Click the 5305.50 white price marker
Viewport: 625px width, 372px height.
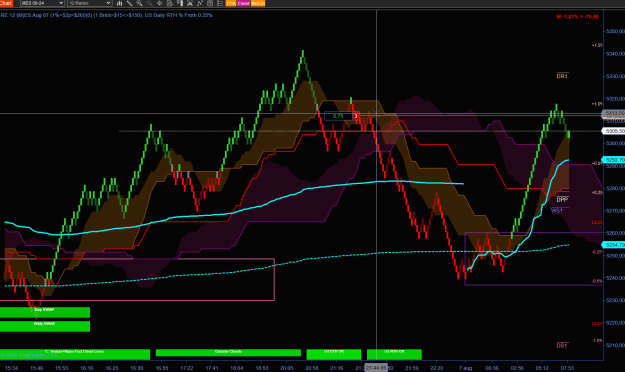pyautogui.click(x=613, y=131)
